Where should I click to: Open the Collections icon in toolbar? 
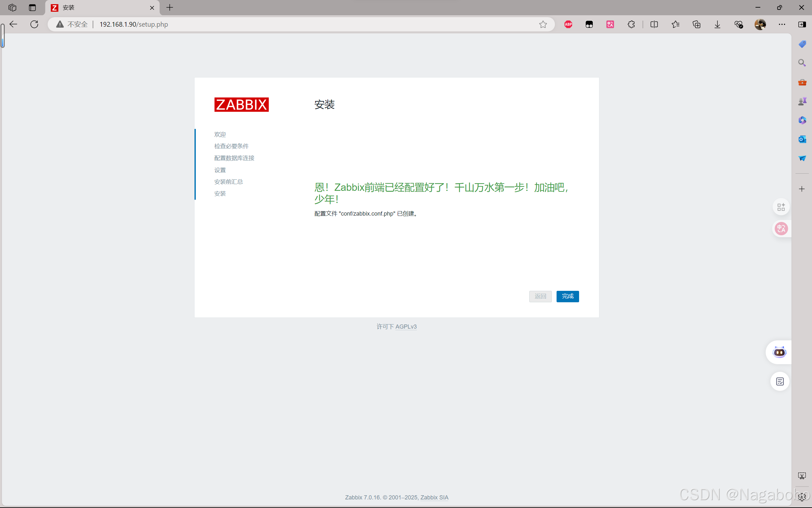tap(696, 24)
